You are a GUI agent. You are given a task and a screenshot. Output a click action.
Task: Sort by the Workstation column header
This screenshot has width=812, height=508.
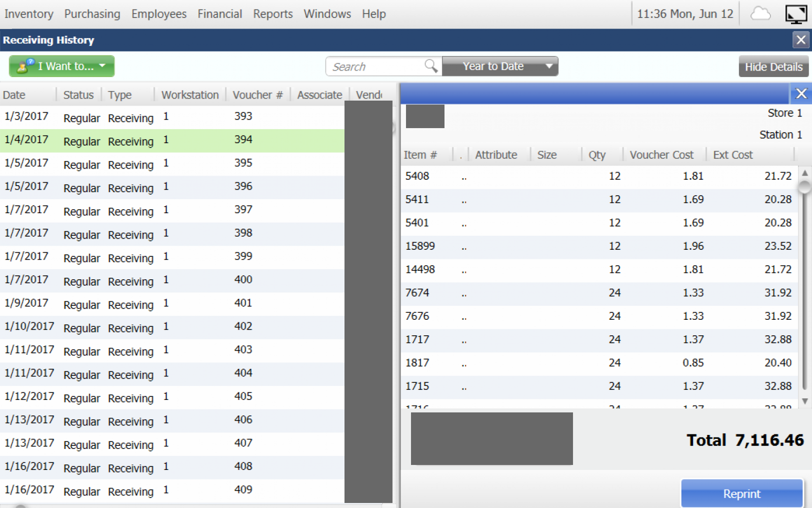pos(190,95)
